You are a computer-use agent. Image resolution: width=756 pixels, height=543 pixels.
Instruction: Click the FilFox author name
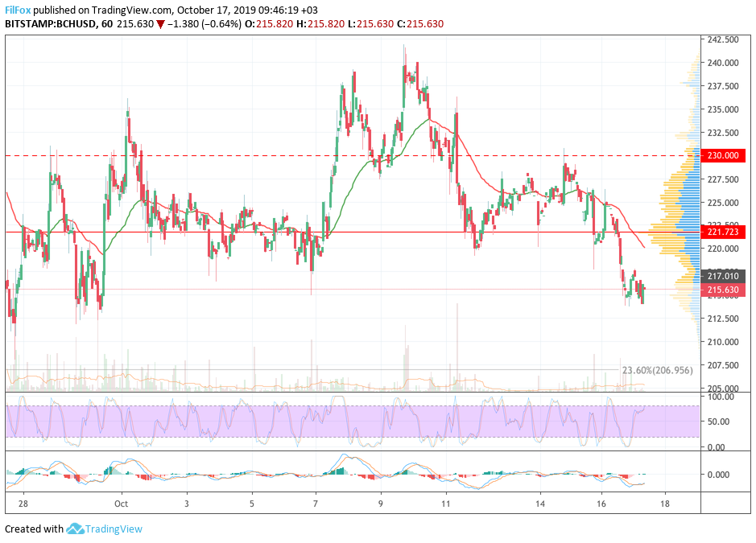click(x=18, y=10)
